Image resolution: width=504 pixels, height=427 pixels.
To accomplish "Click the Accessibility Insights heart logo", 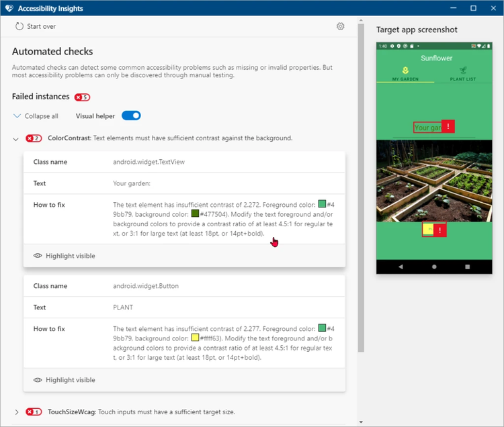I will pos(9,8).
